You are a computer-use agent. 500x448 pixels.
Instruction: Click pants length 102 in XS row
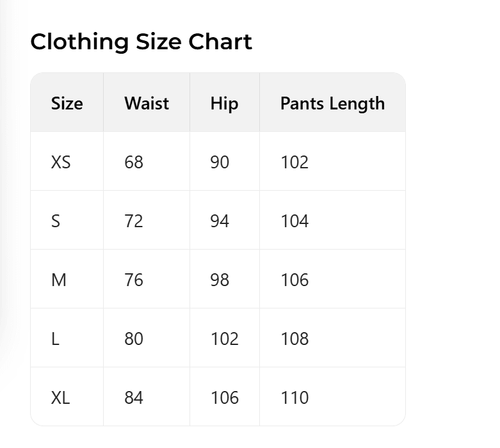[294, 163]
